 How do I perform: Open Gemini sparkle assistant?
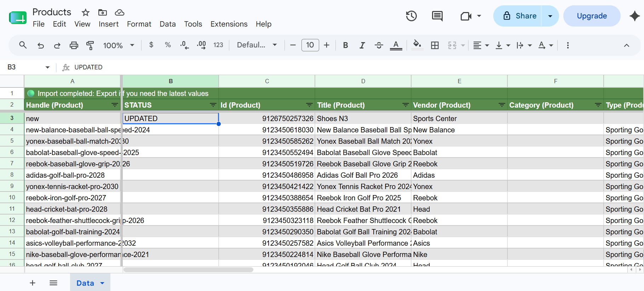635,16
